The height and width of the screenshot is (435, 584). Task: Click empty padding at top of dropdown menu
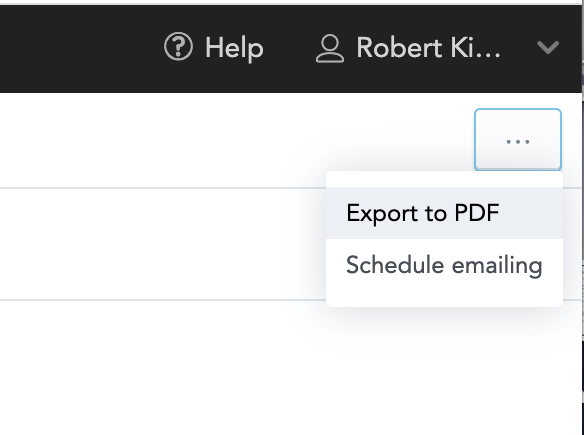pyautogui.click(x=444, y=180)
